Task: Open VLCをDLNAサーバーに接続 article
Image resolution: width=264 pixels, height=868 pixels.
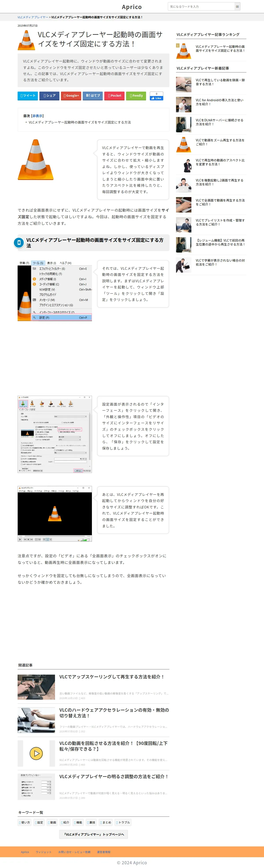Action: tap(220, 122)
